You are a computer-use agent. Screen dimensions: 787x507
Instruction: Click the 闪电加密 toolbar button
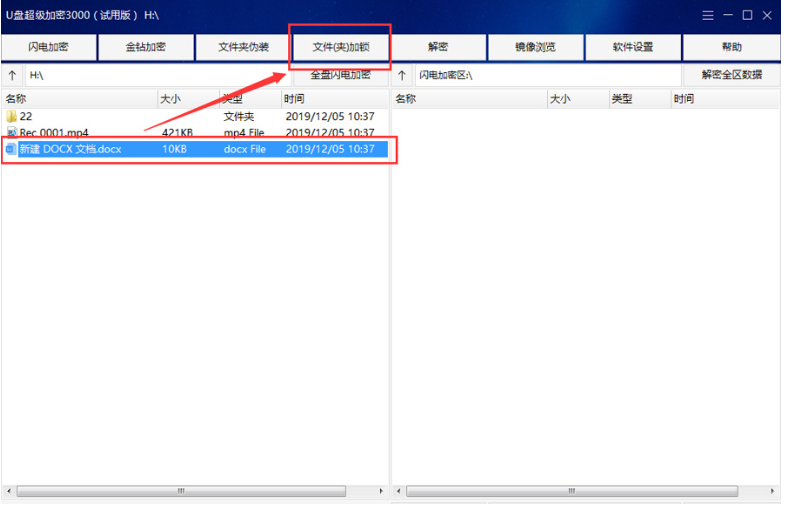[48, 47]
